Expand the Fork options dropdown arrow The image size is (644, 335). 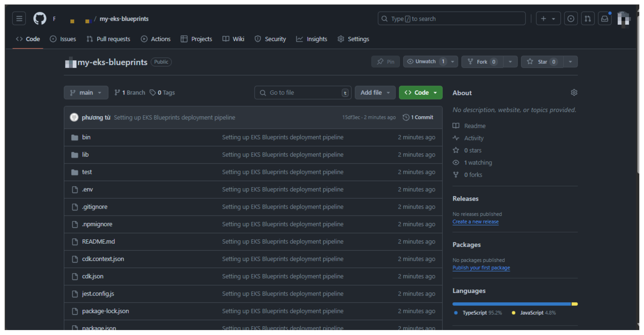pos(510,62)
